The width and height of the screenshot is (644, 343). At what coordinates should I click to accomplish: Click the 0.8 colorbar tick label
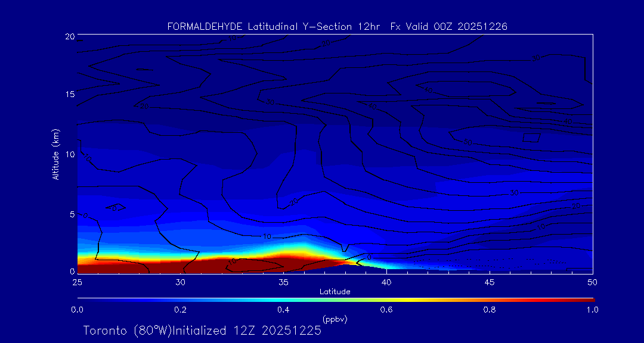[490, 310]
